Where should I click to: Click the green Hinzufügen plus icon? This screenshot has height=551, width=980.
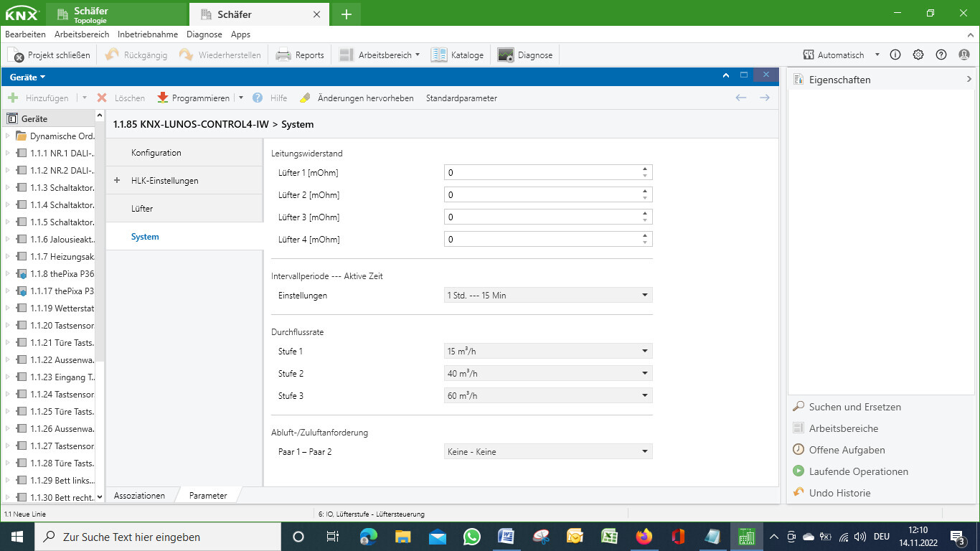pos(14,98)
